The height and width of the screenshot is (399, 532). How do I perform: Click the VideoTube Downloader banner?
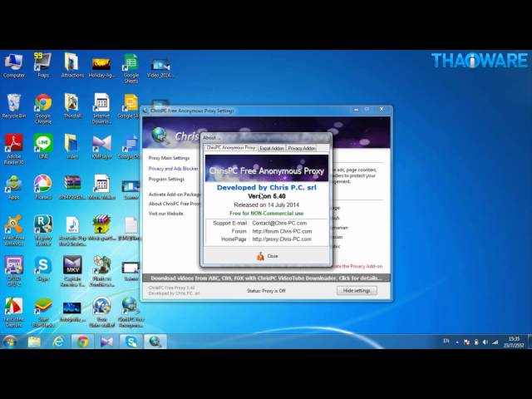point(266,278)
